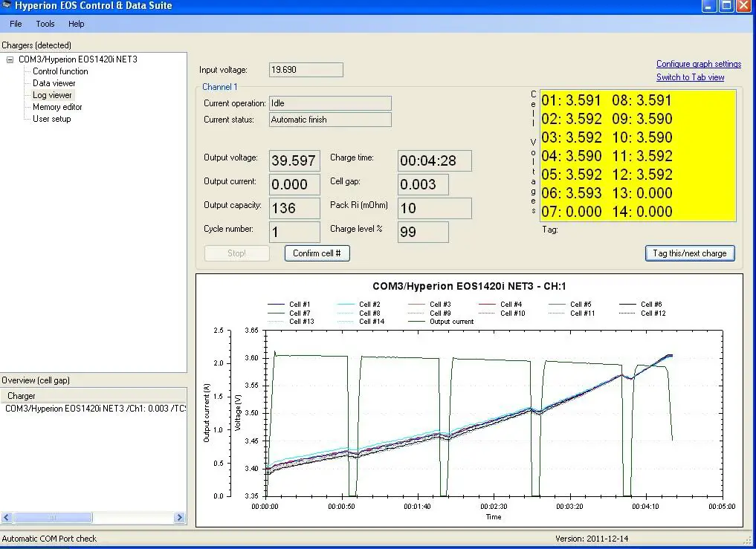Image resolution: width=756 pixels, height=549 pixels.
Task: Click the Output current legend entry
Action: pos(441,322)
